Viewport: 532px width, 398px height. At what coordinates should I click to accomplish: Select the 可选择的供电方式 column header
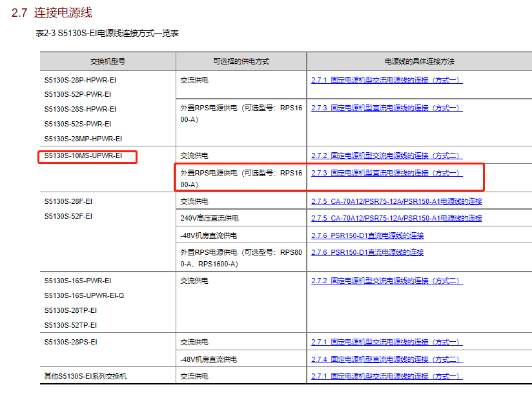point(241,61)
